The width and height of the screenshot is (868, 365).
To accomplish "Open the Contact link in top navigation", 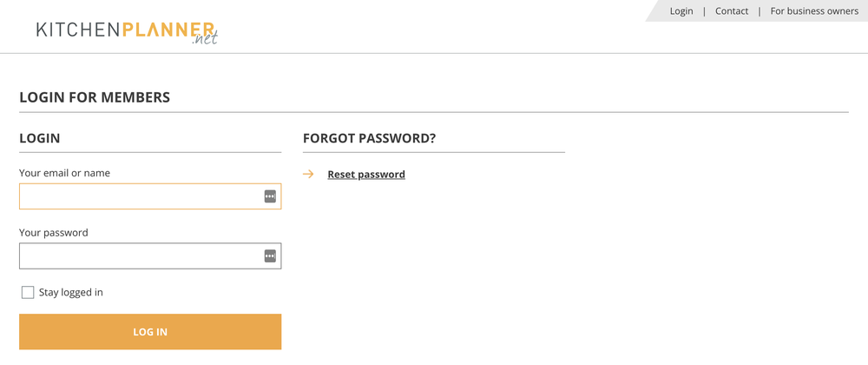I will point(732,11).
